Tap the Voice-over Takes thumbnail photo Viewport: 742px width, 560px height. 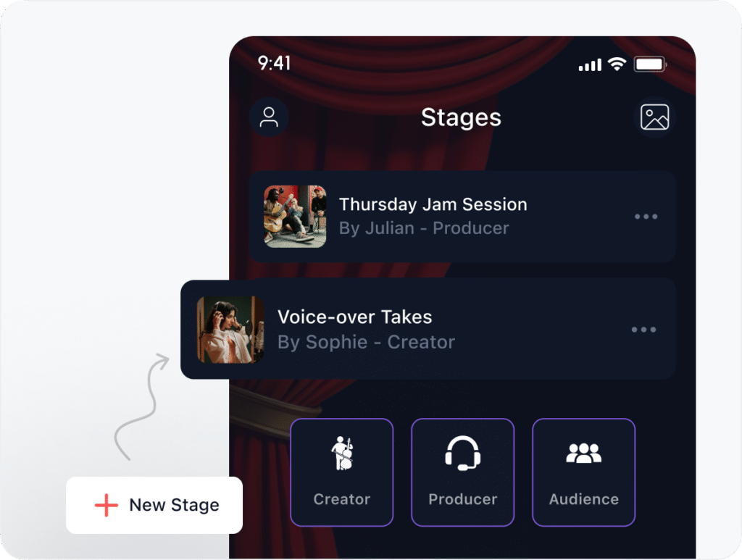pos(230,330)
